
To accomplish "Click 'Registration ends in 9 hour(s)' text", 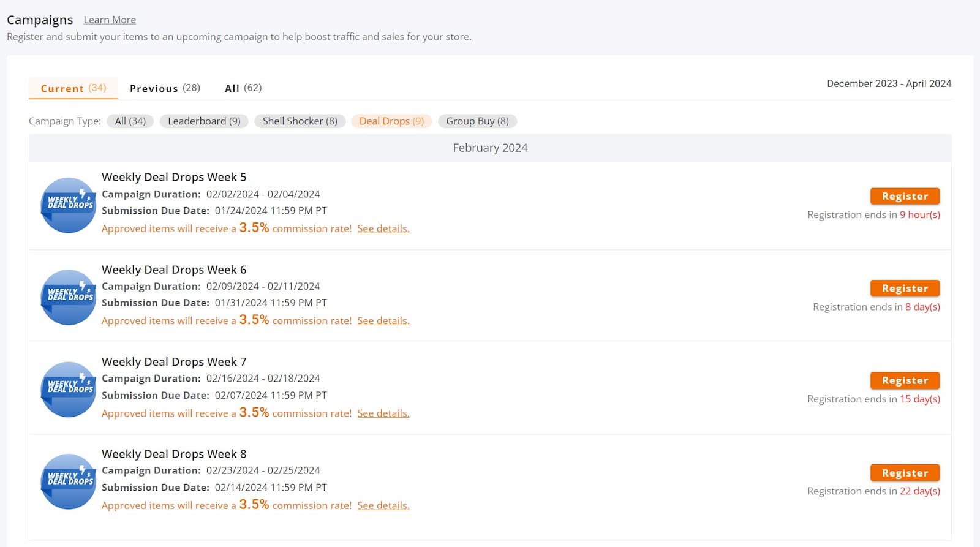I will pyautogui.click(x=873, y=214).
